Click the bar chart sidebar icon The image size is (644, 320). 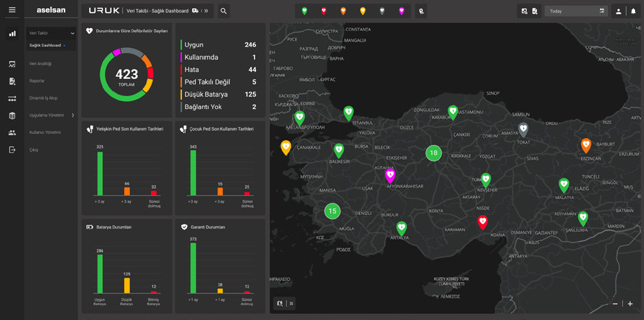(x=12, y=34)
